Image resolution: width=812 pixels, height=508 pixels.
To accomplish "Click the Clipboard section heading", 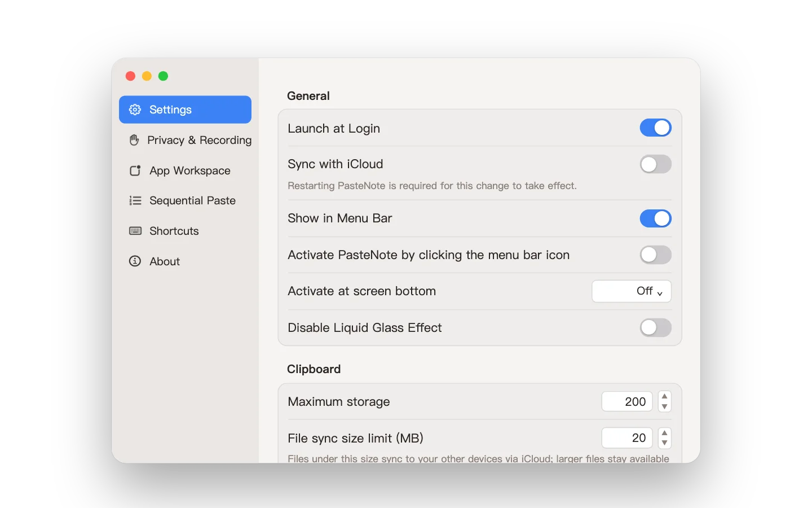I will click(x=314, y=369).
